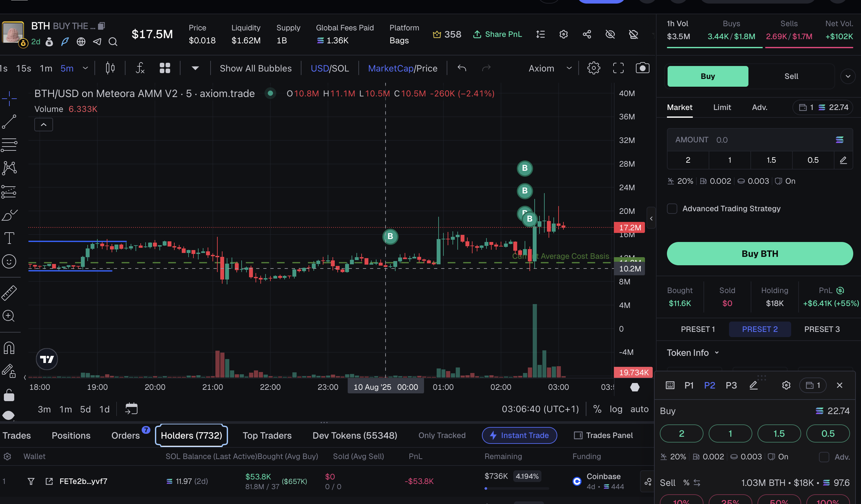Open the forecasting and measurement tools
Viewport: 861px width, 504px height.
[x=9, y=192]
